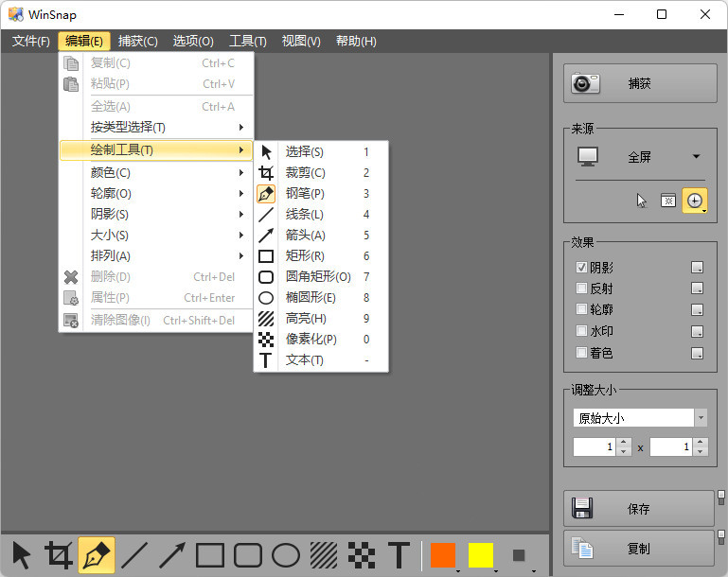This screenshot has width=728, height=577.
Task: Choose 椭圆形(E) from drawing tools submenu
Action: pos(321,298)
